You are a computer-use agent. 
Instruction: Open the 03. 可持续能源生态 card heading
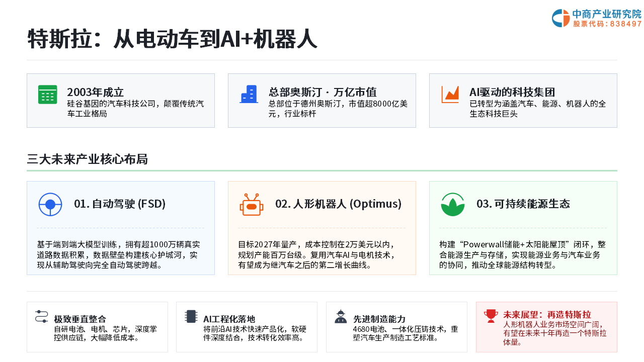click(523, 204)
